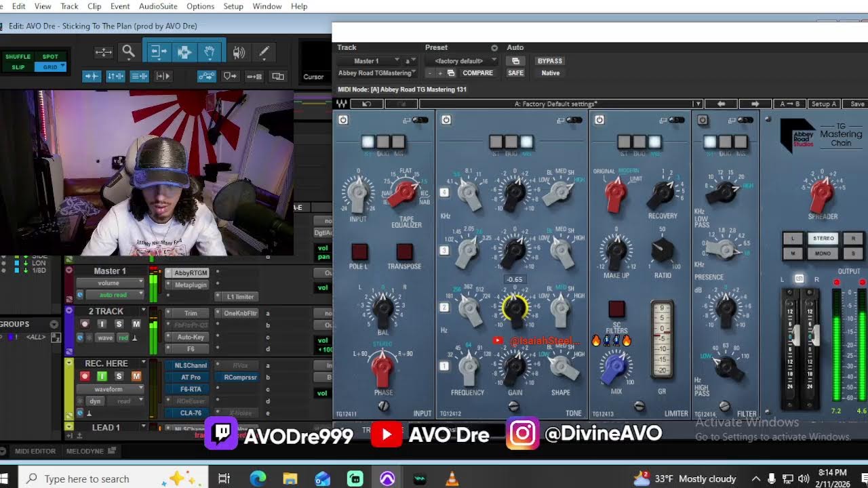Toggle input monitoring on REC. HERE track

click(x=102, y=376)
